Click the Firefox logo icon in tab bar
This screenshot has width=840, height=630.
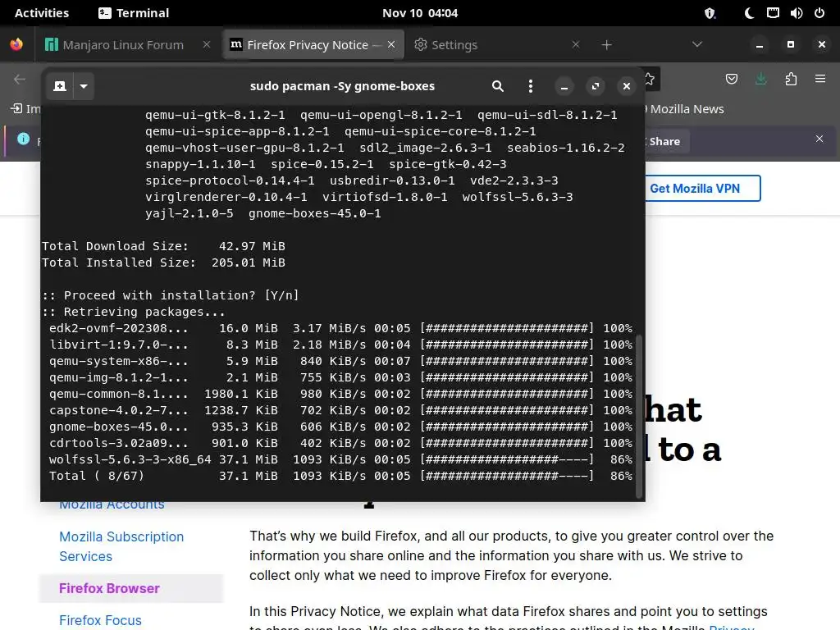(16, 44)
